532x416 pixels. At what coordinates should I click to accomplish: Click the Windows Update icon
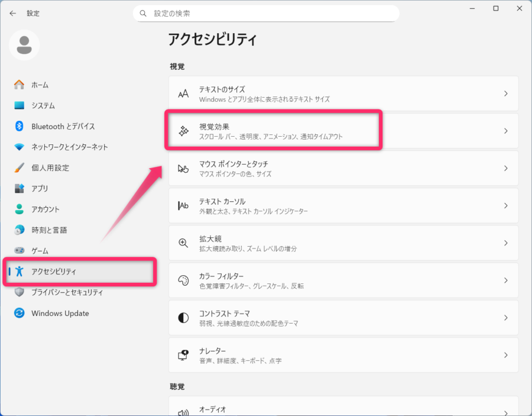18,313
